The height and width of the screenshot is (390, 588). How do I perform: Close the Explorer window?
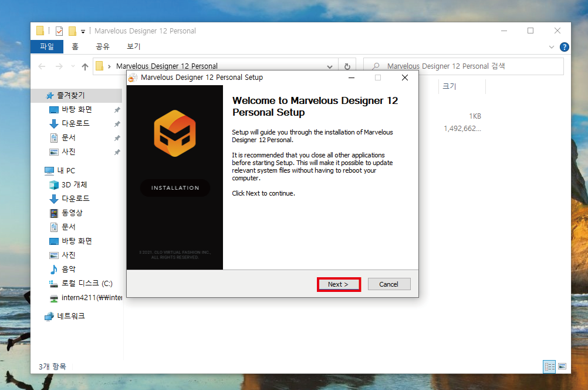pos(557,31)
